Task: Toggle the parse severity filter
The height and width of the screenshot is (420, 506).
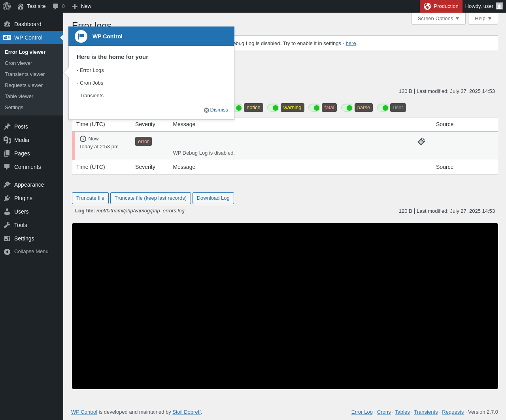Action: click(347, 108)
